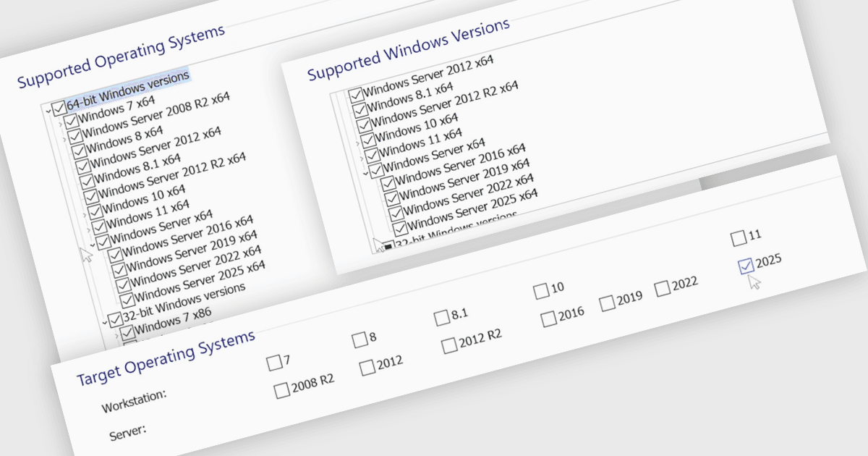The height and width of the screenshot is (456, 868).
Task: Check the Workstation 7 checkbox
Action: pos(274,363)
